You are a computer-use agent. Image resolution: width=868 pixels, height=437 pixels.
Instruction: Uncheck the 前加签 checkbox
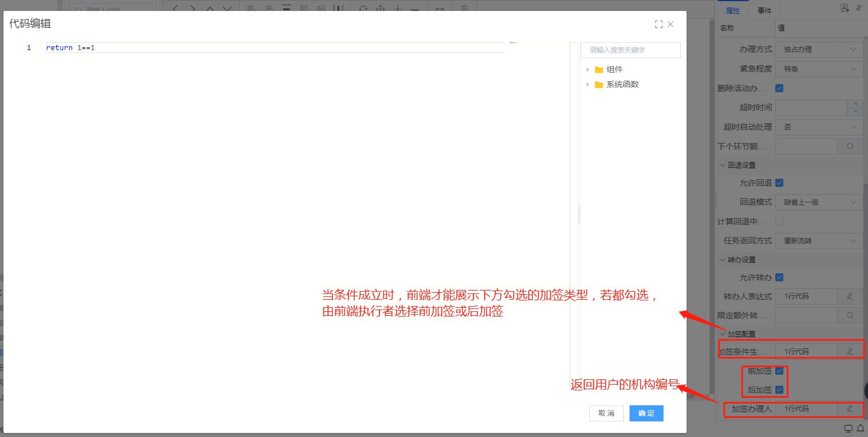click(x=779, y=371)
